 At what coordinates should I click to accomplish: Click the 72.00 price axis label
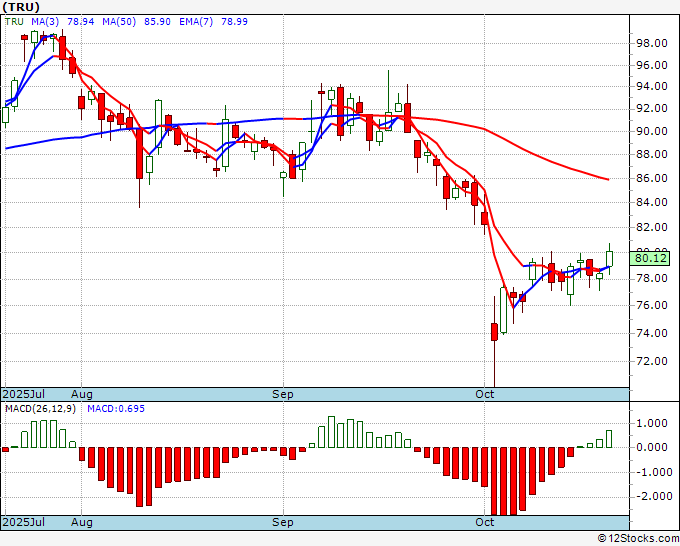point(651,361)
